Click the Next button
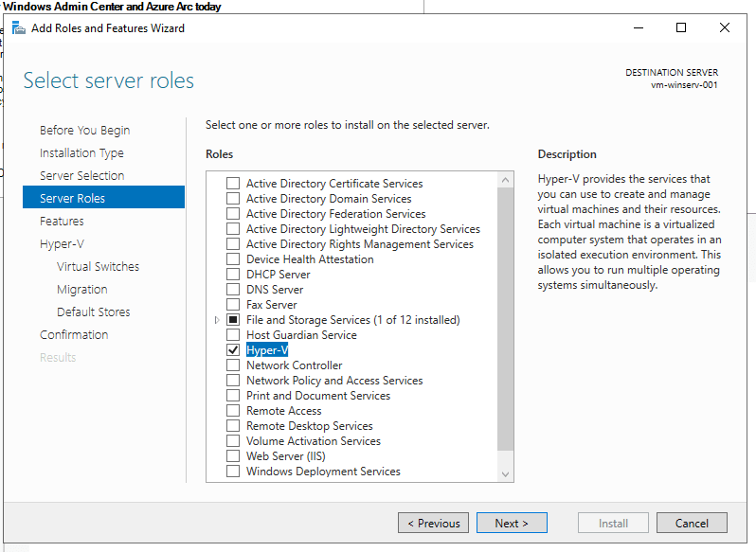This screenshot has width=756, height=552. click(x=512, y=523)
